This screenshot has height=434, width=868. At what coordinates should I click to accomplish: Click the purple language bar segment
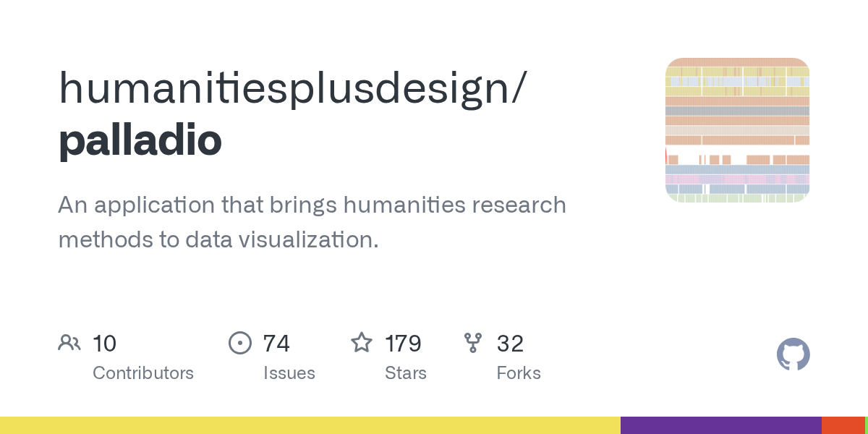point(721,425)
